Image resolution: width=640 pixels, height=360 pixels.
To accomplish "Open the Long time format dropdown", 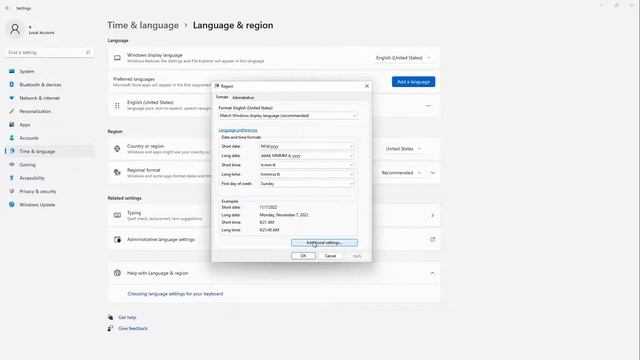I will (307, 174).
